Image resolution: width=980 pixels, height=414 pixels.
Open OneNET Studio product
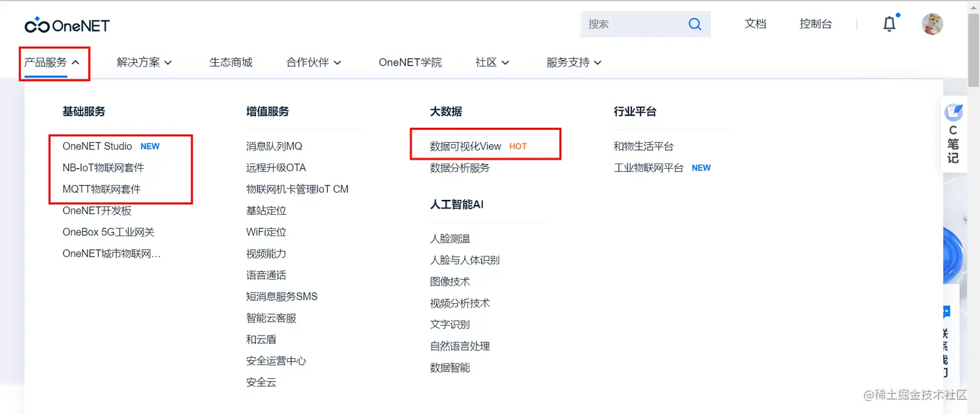click(97, 146)
